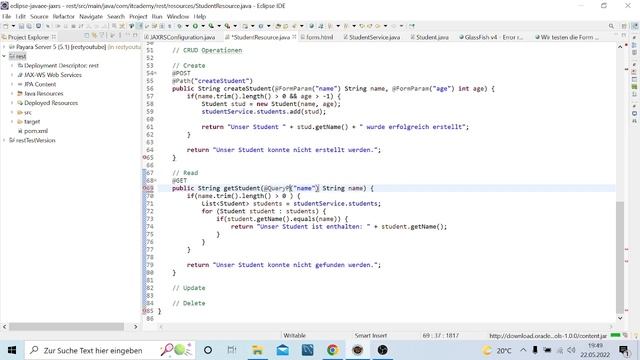The width and height of the screenshot is (640, 360).
Task: Maximize the Project Explorer view
Action: pyautogui.click(x=135, y=36)
